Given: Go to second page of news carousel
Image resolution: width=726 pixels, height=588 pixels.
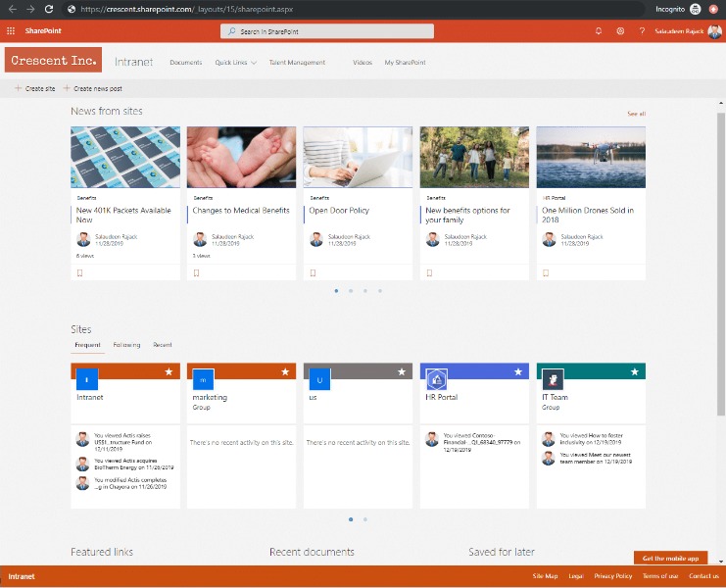Looking at the screenshot, I should pyautogui.click(x=351, y=291).
